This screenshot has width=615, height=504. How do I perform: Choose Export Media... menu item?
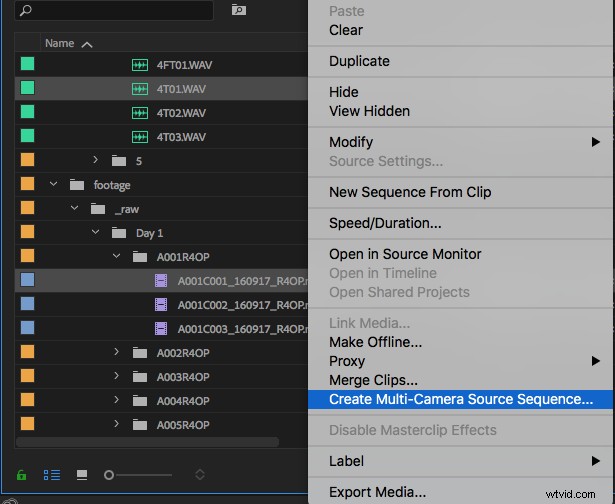coord(460,492)
